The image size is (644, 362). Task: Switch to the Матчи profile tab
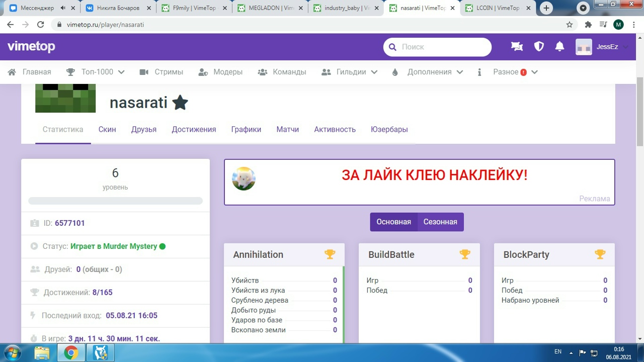pos(287,129)
